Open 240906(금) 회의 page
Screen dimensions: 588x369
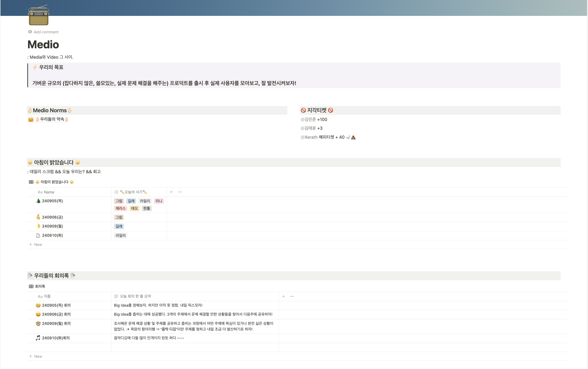(x=56, y=314)
